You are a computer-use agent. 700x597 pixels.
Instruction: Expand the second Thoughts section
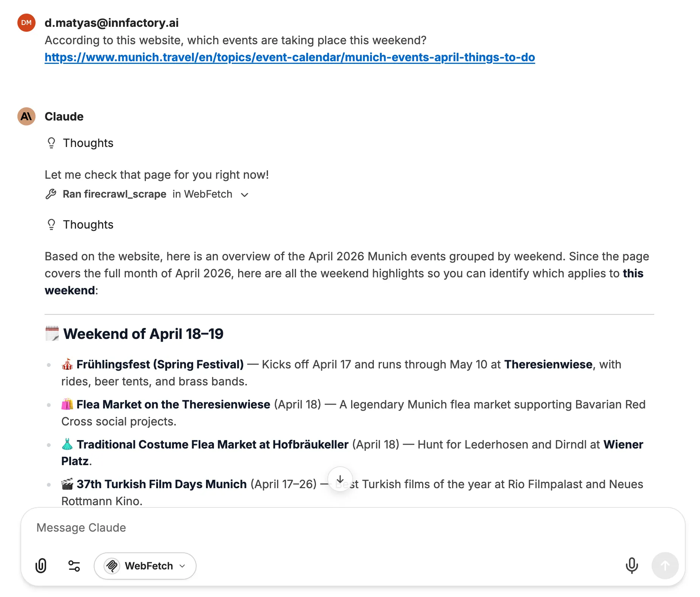click(x=88, y=225)
